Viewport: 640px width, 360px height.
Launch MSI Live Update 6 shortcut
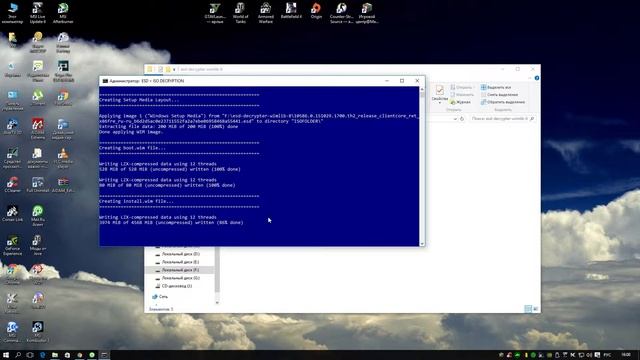click(x=38, y=13)
